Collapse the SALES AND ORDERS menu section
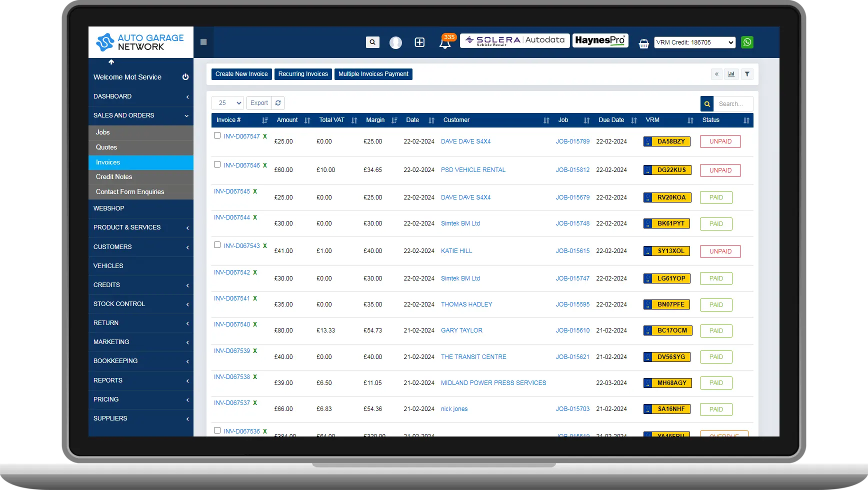 [140, 115]
